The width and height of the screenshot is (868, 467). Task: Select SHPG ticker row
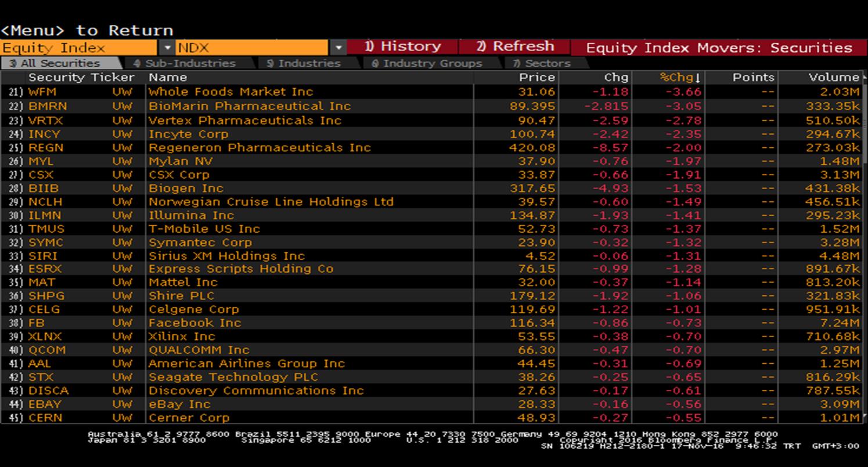pyautogui.click(x=46, y=296)
